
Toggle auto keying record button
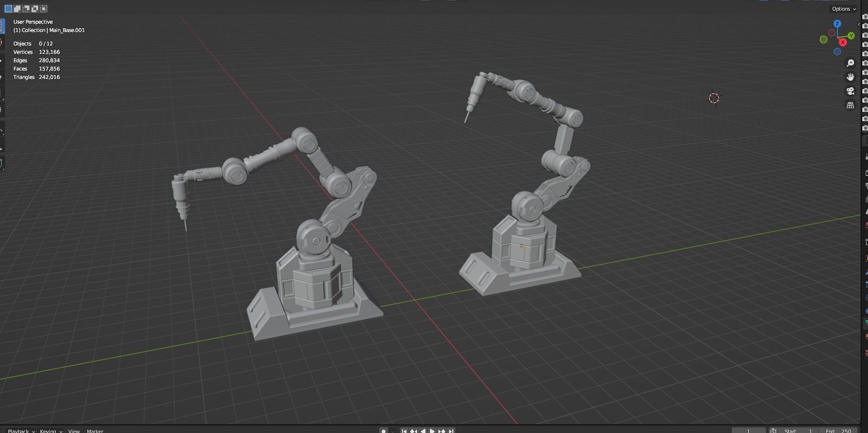click(x=384, y=430)
